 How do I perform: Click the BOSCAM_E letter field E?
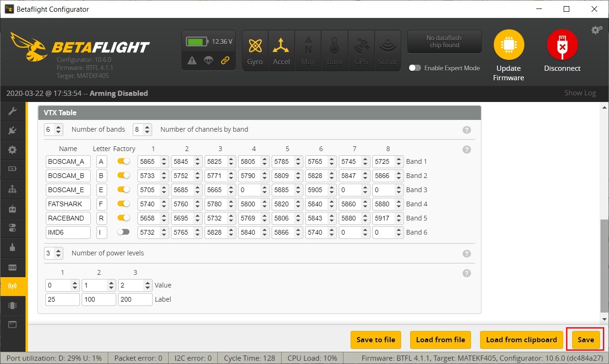pos(102,190)
